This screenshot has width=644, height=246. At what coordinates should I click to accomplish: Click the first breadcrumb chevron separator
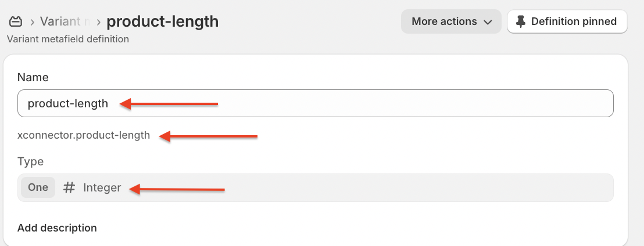pos(32,21)
